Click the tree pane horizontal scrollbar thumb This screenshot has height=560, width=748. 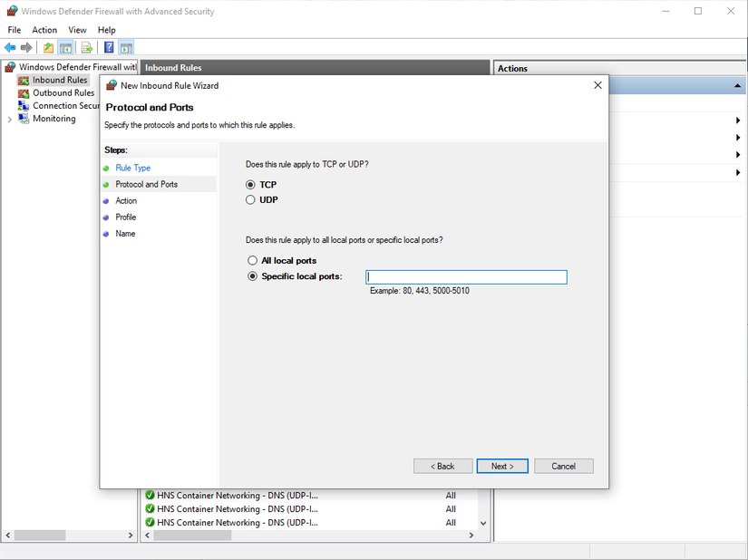(40, 536)
